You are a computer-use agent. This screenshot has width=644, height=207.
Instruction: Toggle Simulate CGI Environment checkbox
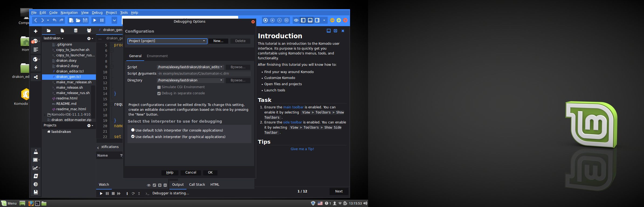click(x=159, y=87)
